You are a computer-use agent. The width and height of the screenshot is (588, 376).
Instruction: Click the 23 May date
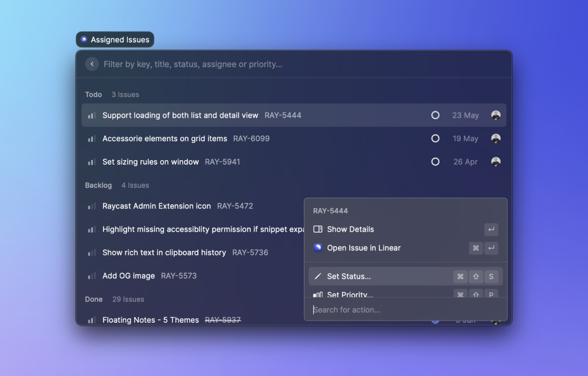coord(465,115)
